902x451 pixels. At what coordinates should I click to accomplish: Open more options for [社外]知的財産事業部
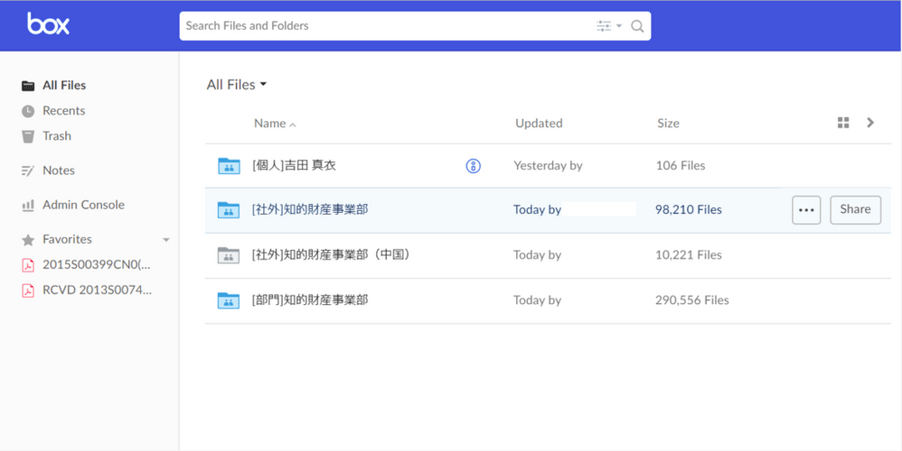806,210
